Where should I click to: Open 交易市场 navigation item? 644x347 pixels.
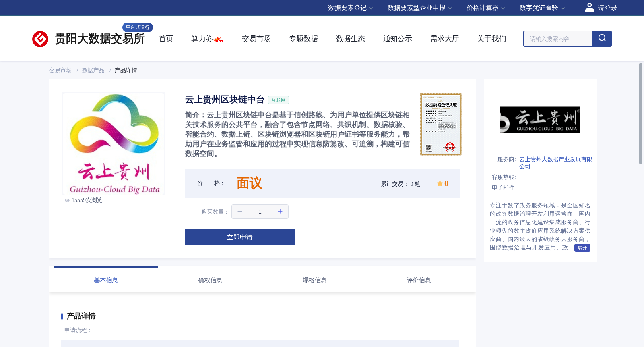tap(256, 39)
